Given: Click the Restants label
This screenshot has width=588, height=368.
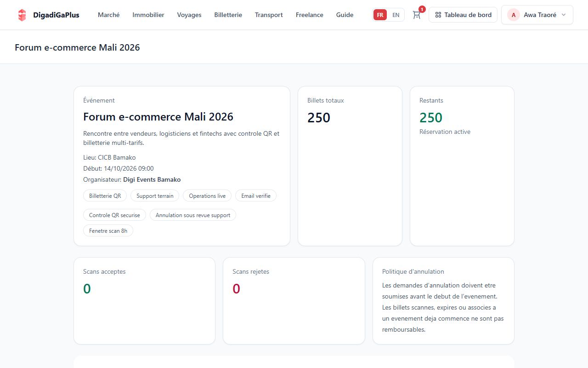Looking at the screenshot, I should pyautogui.click(x=431, y=100).
